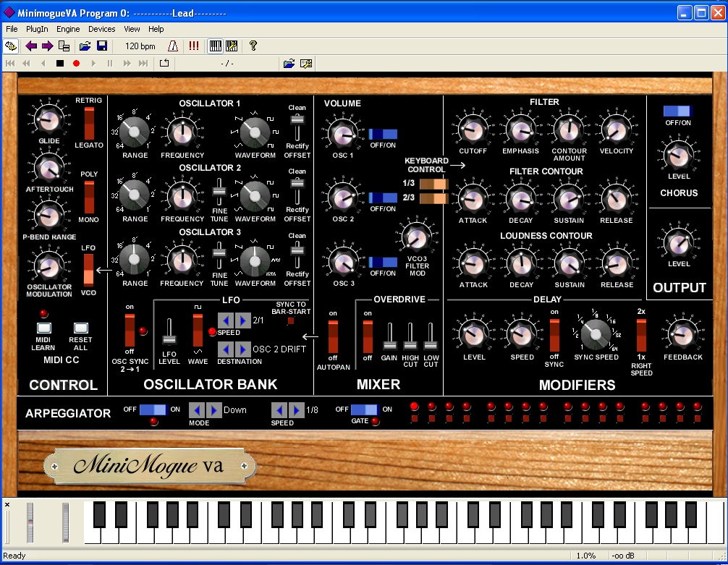
Task: Toggle the piano keyboard icon in the toolbar
Action: (x=216, y=46)
